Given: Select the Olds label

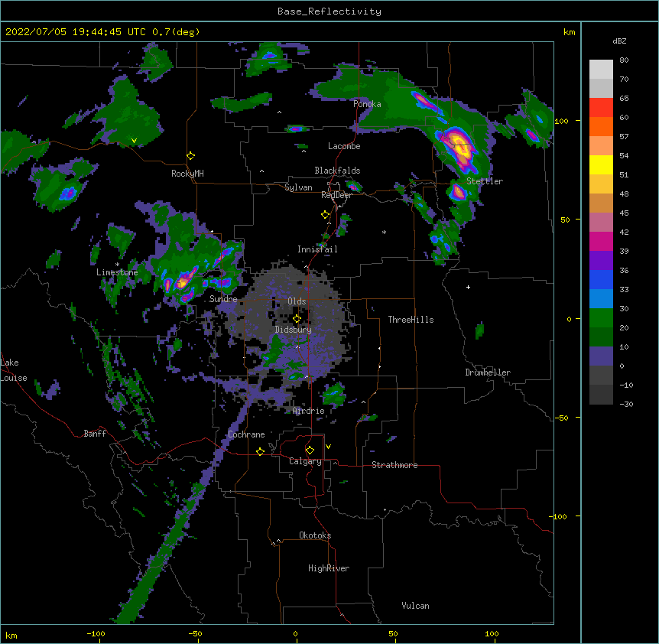Looking at the screenshot, I should coord(297,301).
